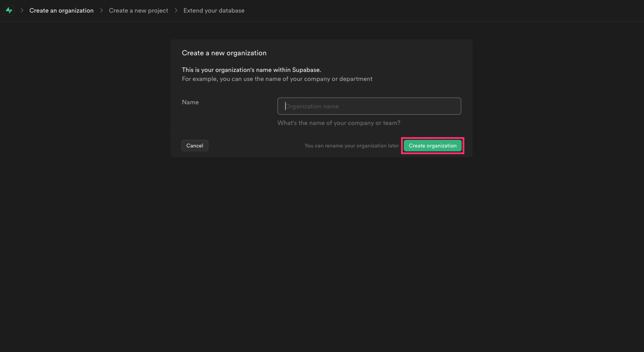Screen dimensions: 644x352
Task: Click the "For example, you can use" description line
Action: [277, 79]
